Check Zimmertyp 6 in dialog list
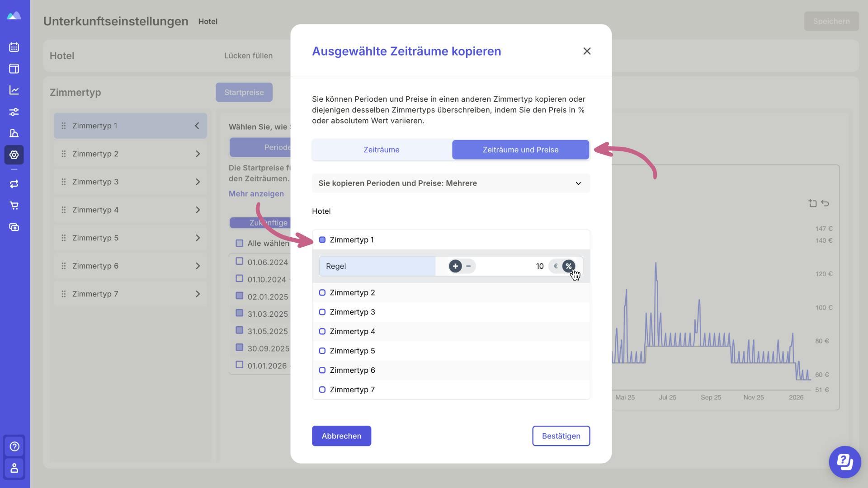Viewport: 868px width, 488px height. 322,371
